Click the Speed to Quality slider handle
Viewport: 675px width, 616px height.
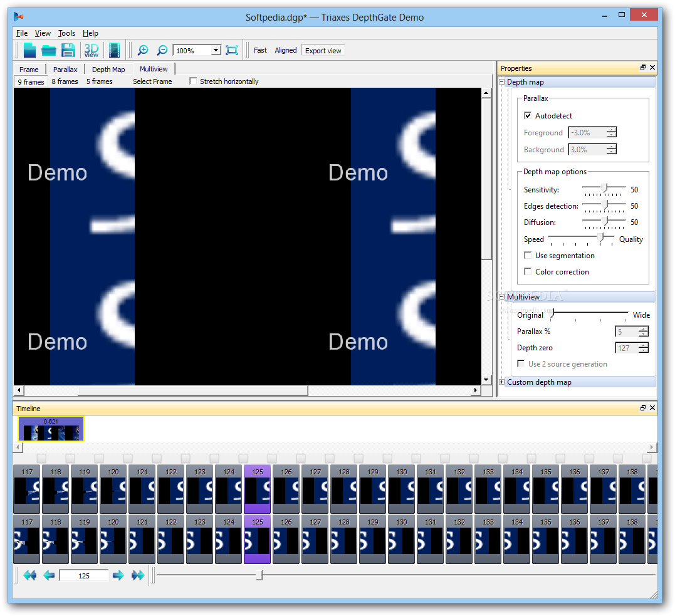tap(600, 238)
